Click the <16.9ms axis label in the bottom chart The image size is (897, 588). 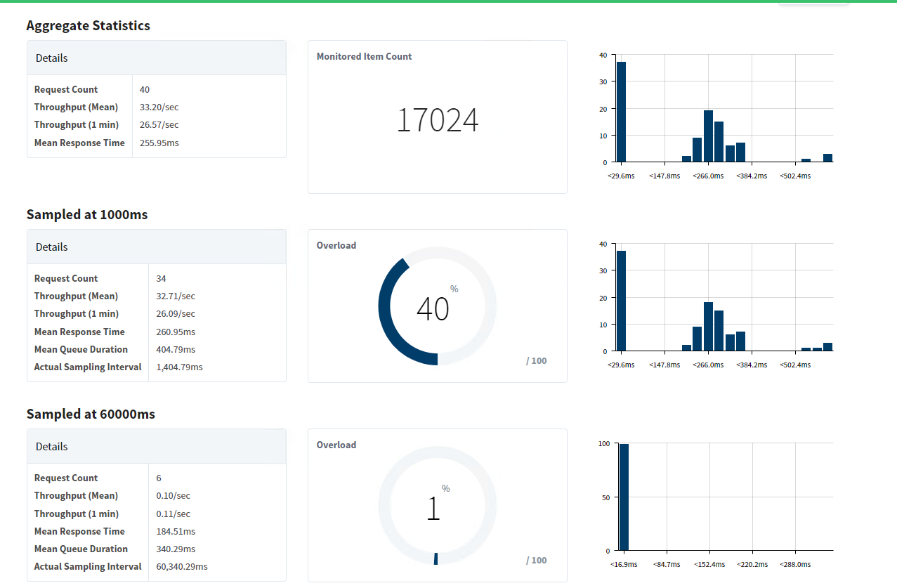point(624,564)
